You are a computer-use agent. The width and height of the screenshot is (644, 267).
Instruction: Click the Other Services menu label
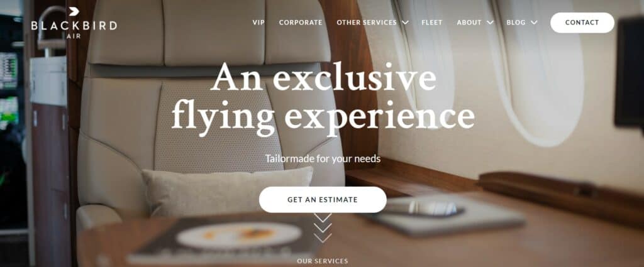(367, 23)
